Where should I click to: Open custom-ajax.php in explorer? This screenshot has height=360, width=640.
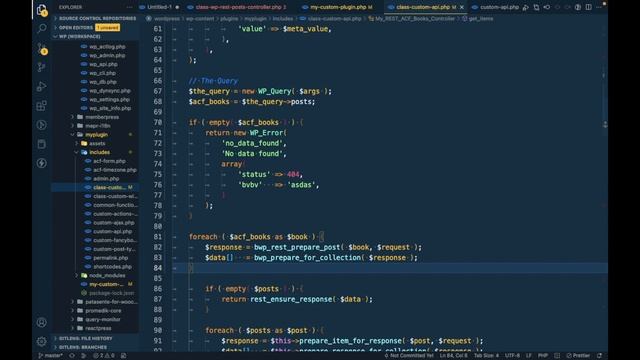click(113, 223)
